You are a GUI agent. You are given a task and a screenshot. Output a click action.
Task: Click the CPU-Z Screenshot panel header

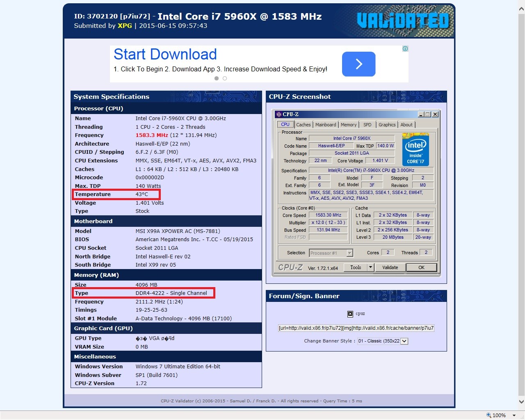pyautogui.click(x=356, y=97)
